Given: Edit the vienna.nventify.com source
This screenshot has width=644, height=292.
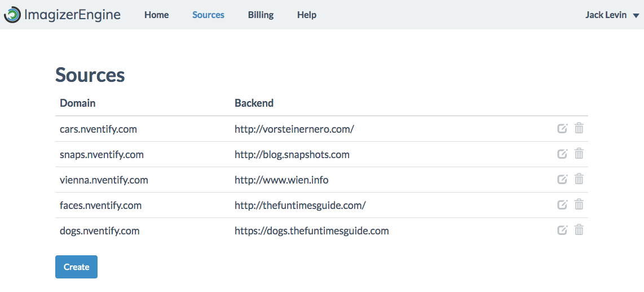Looking at the screenshot, I should coord(562,179).
